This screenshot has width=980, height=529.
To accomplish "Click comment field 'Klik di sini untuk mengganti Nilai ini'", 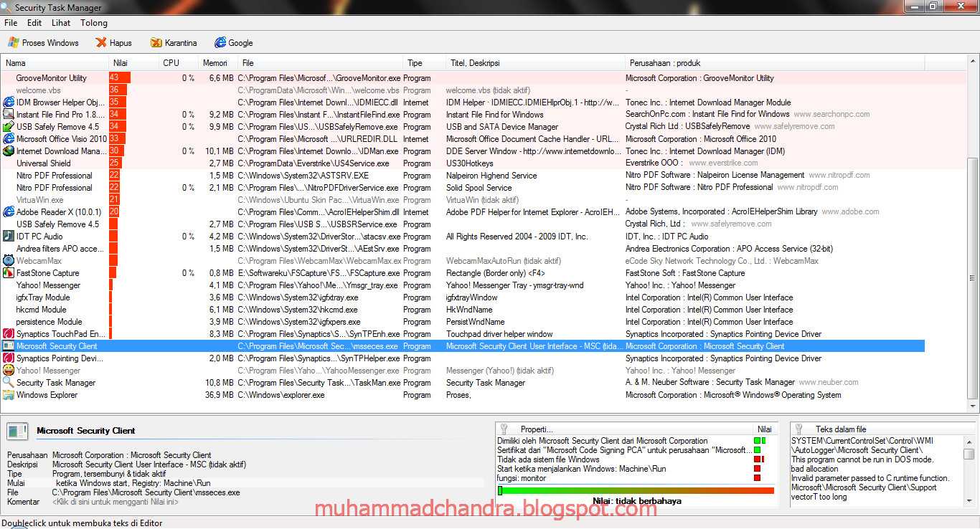I will coord(116,502).
